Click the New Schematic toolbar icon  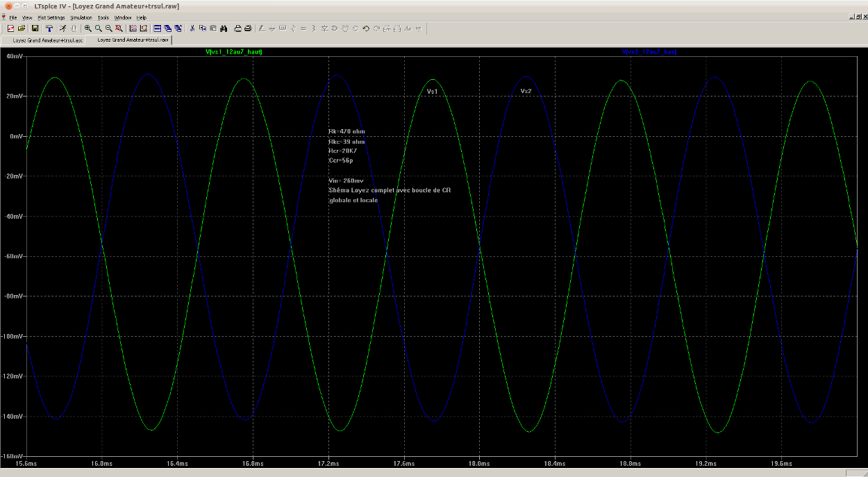pyautogui.click(x=11, y=28)
